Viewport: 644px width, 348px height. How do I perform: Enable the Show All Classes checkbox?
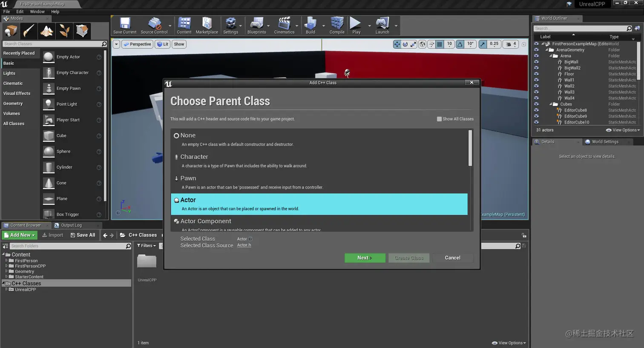(439, 119)
